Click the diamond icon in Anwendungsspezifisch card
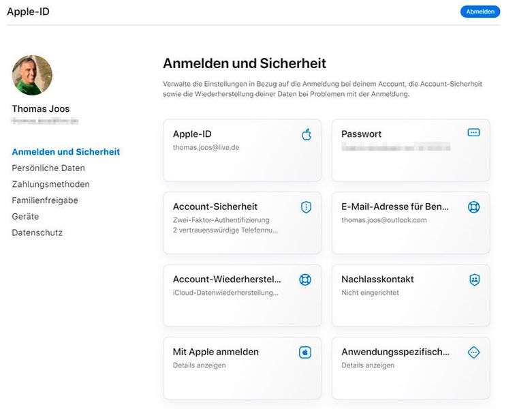Viewport: 532px width, 409px height. 473,352
